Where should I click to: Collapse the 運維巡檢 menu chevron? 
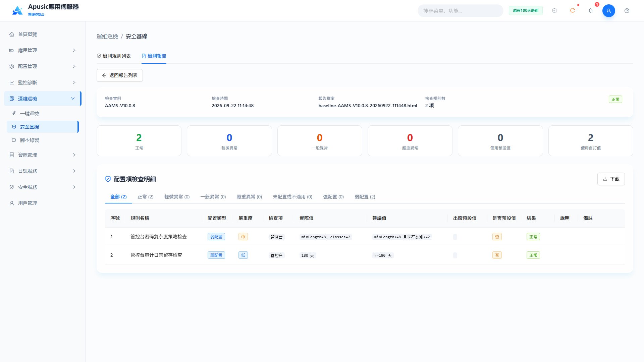[x=73, y=99]
